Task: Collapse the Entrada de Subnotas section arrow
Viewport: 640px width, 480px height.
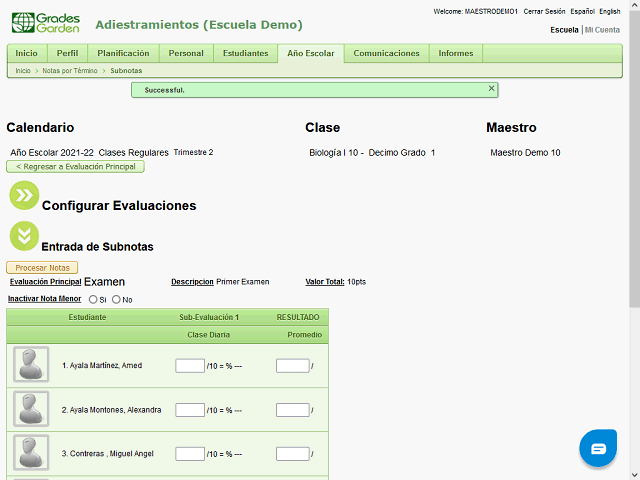Action: tap(24, 237)
